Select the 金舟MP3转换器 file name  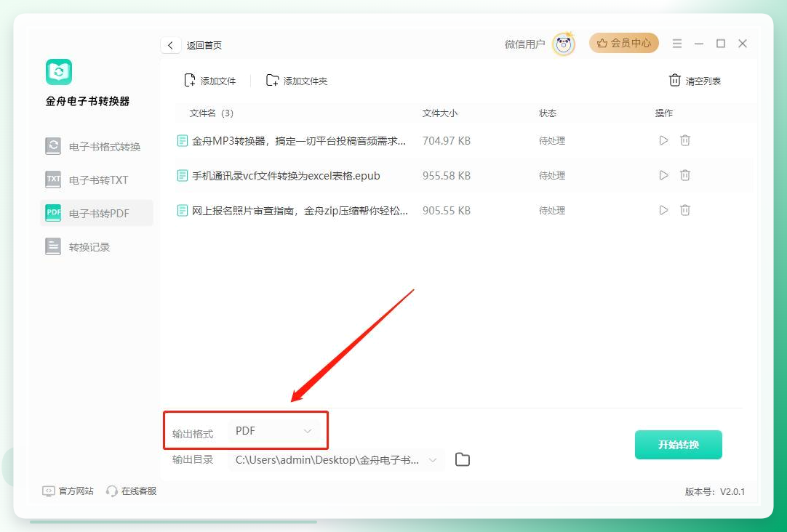tap(299, 141)
